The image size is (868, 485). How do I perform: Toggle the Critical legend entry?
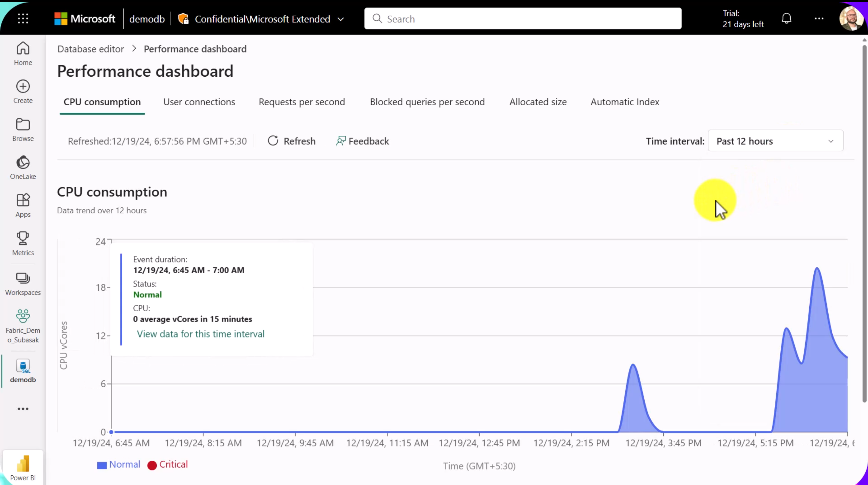[167, 464]
